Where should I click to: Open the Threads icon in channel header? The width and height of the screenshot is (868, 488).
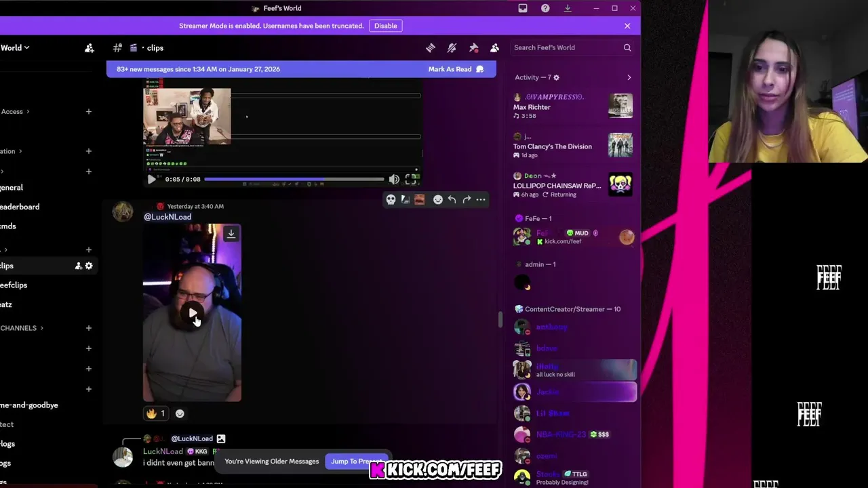430,47
